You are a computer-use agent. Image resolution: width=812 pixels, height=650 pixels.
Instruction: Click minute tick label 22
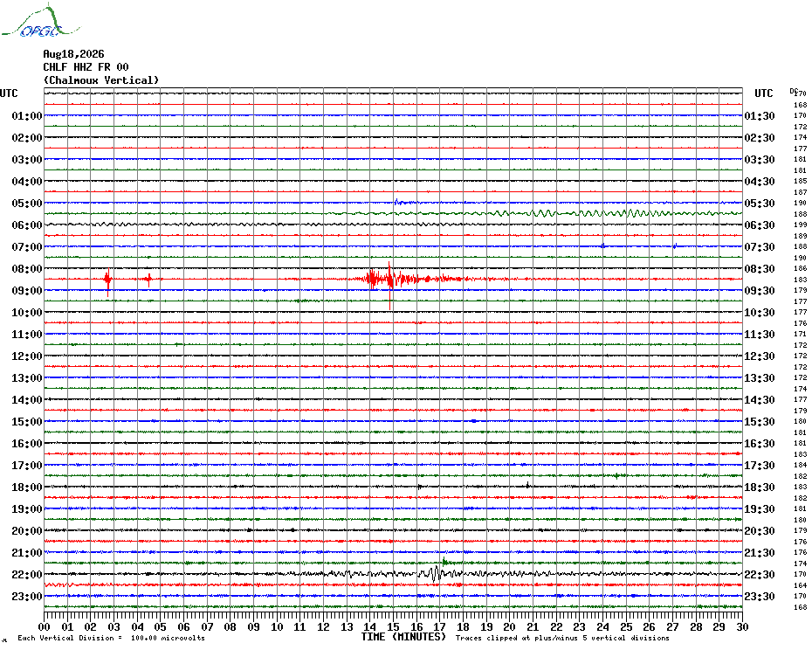[x=556, y=627]
